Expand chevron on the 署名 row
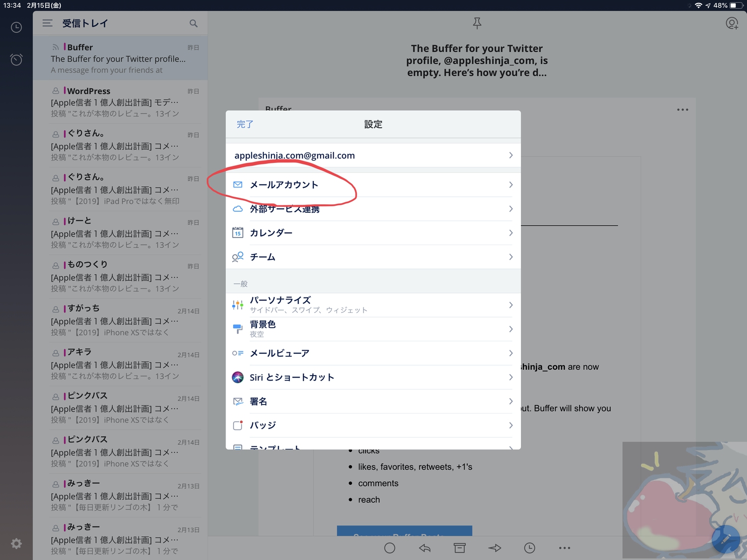The height and width of the screenshot is (560, 747). pyautogui.click(x=511, y=401)
